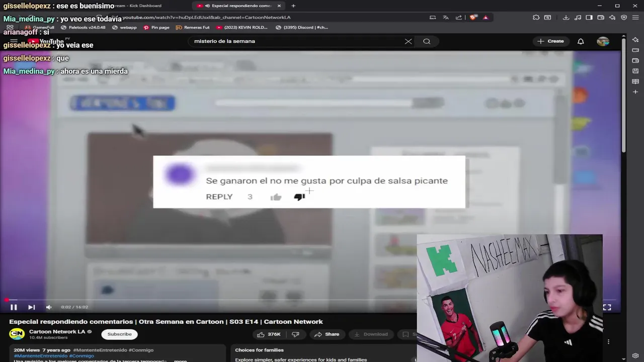The width and height of the screenshot is (644, 362).
Task: Open the browser extensions puzzle icon
Action: (536, 17)
